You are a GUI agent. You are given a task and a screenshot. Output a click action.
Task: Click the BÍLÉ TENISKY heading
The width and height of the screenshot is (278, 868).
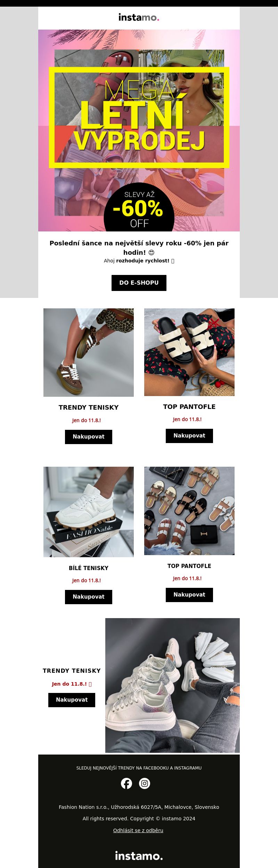89,568
